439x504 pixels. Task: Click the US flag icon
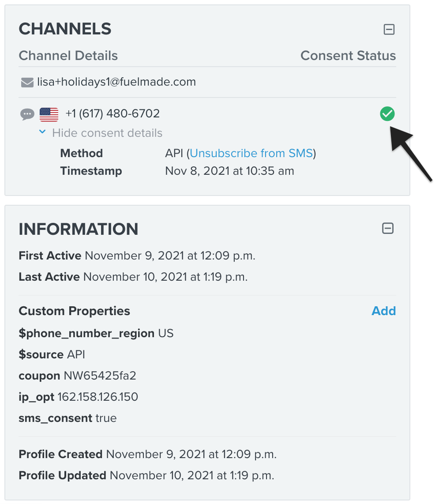pos(49,114)
